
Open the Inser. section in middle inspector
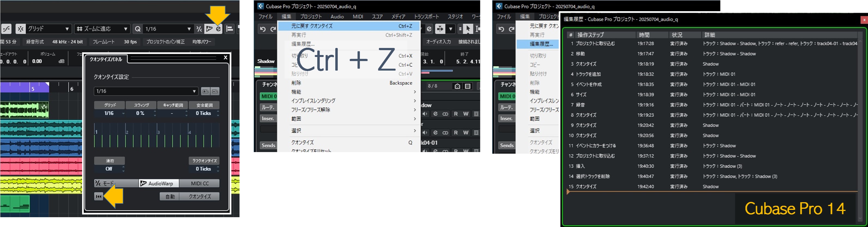point(268,119)
